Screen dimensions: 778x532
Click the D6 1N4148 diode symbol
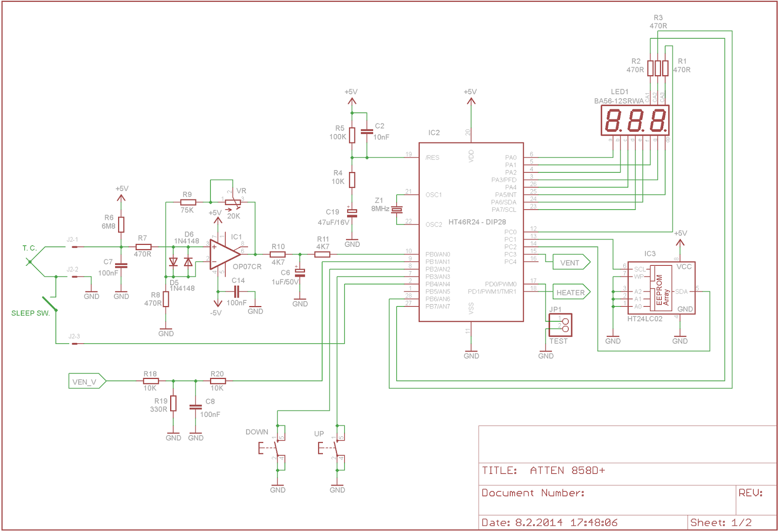[x=188, y=262]
